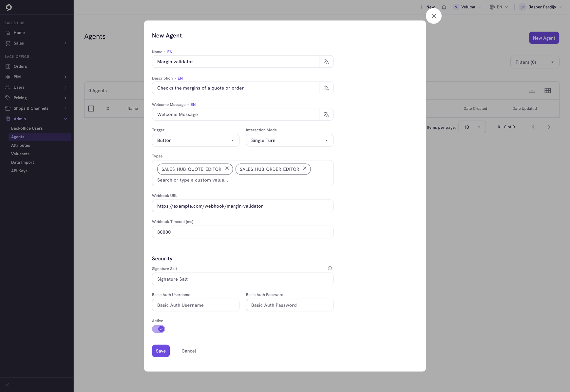The width and height of the screenshot is (570, 392).
Task: Open the Veluma organization switcher
Action: point(467,7)
